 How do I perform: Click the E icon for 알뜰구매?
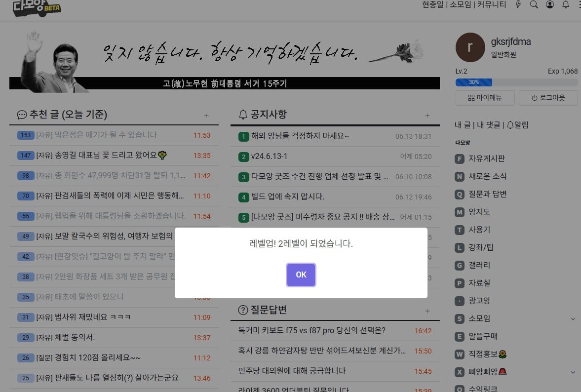pos(460,337)
